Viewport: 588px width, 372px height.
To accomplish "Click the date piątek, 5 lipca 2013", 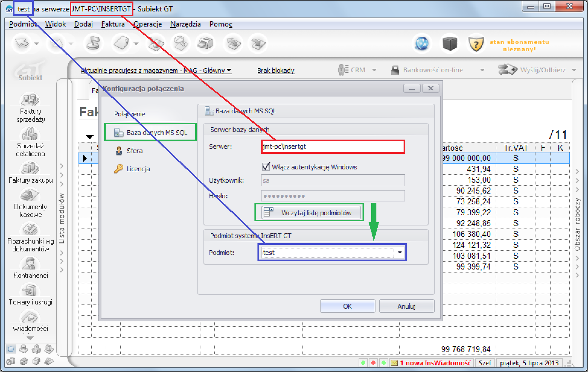I will click(529, 363).
